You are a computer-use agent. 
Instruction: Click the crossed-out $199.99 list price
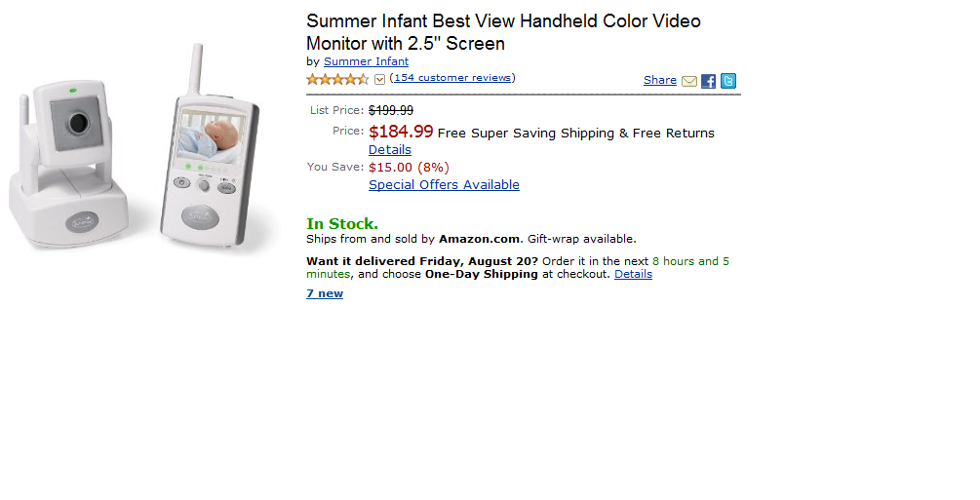coord(391,111)
